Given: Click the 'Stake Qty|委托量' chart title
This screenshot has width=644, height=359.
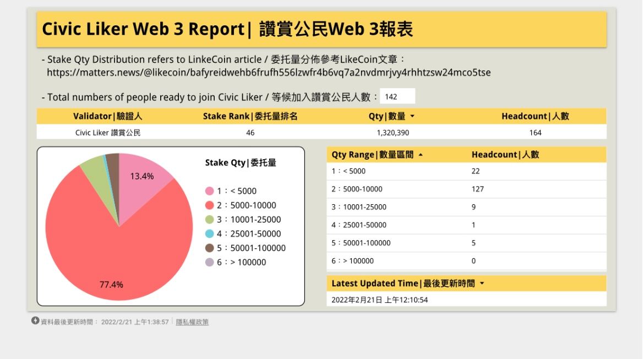Looking at the screenshot, I should (x=241, y=162).
